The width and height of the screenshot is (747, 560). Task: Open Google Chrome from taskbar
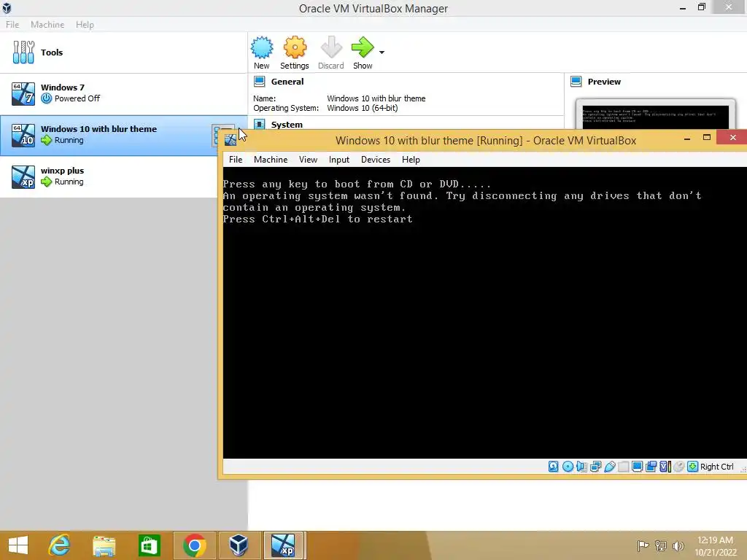(194, 545)
